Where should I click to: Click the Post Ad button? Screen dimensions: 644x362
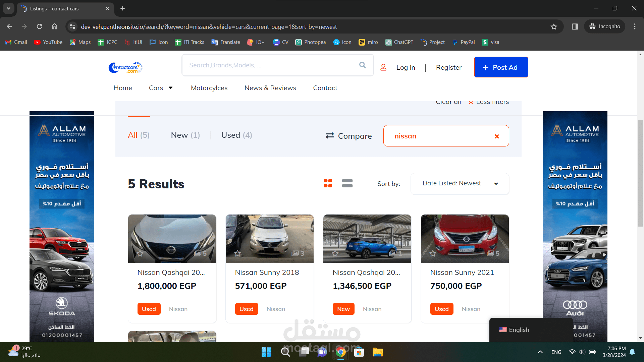501,67
